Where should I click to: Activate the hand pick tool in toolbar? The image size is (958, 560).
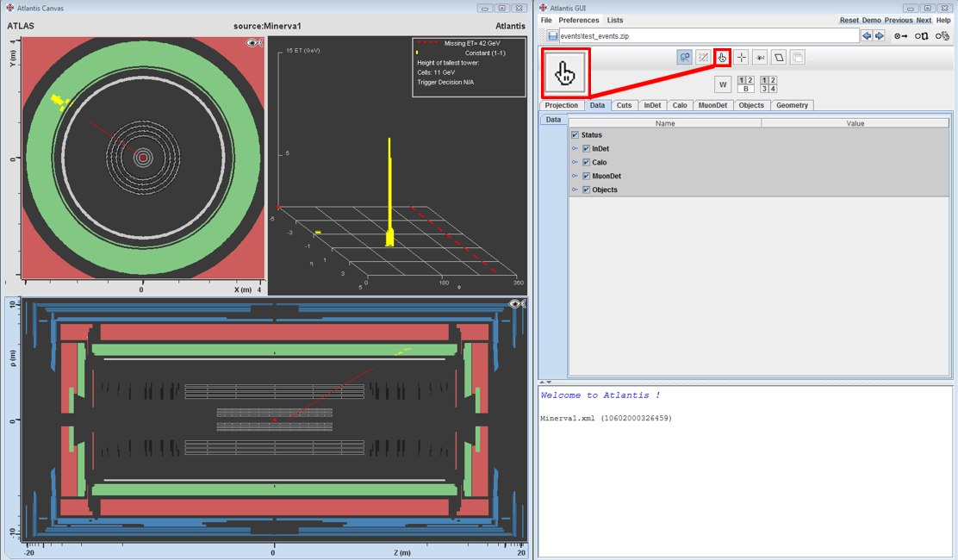[722, 58]
